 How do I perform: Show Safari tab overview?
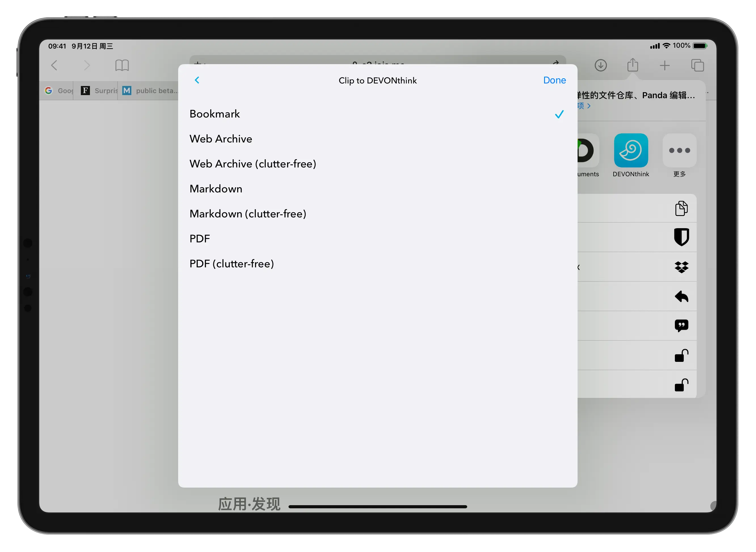pyautogui.click(x=697, y=65)
